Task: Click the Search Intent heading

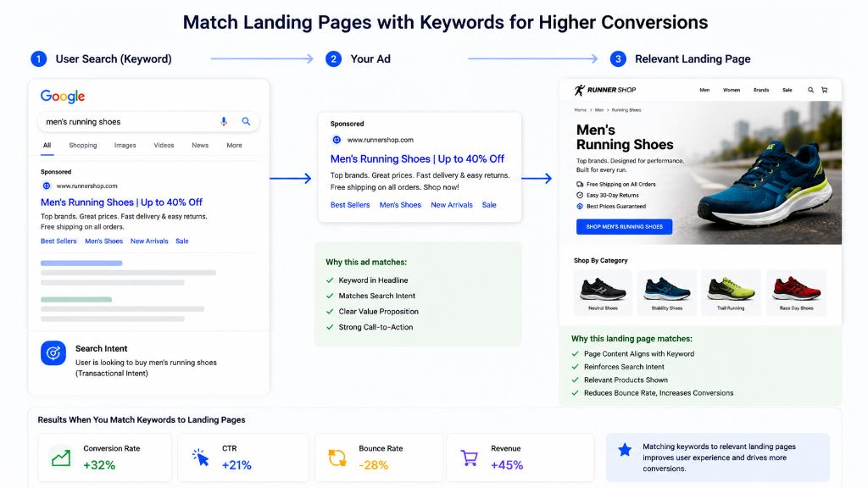Action: coord(102,348)
